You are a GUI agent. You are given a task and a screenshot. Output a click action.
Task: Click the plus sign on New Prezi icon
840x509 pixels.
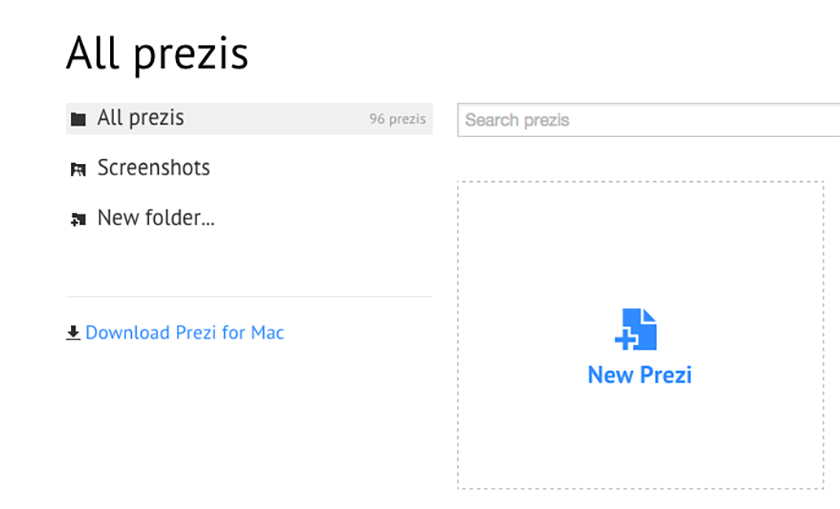[625, 339]
